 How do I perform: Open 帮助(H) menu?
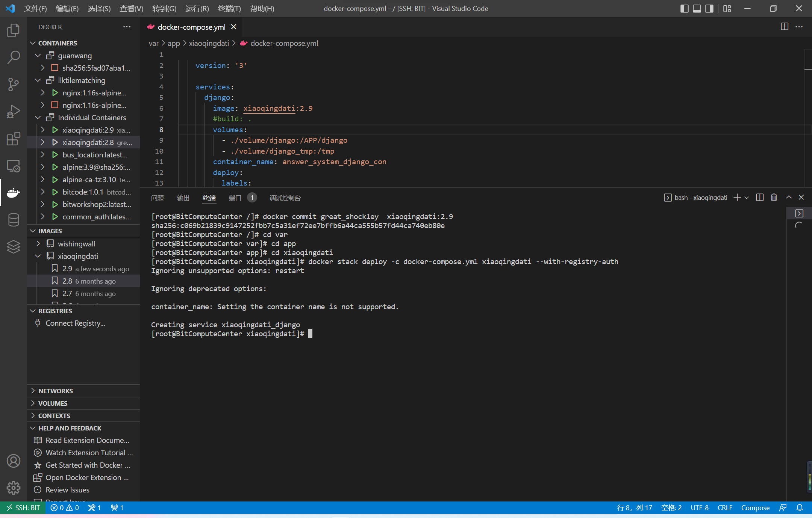[262, 8]
